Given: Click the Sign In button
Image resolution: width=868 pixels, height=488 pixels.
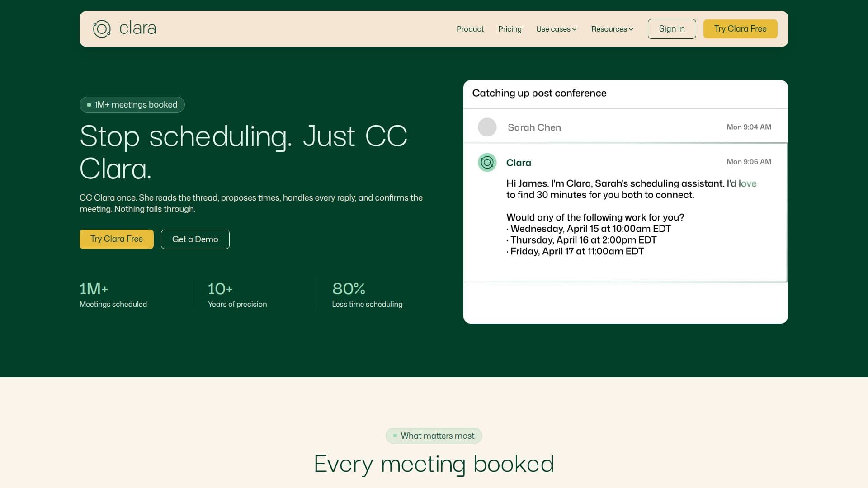Looking at the screenshot, I should 671,29.
